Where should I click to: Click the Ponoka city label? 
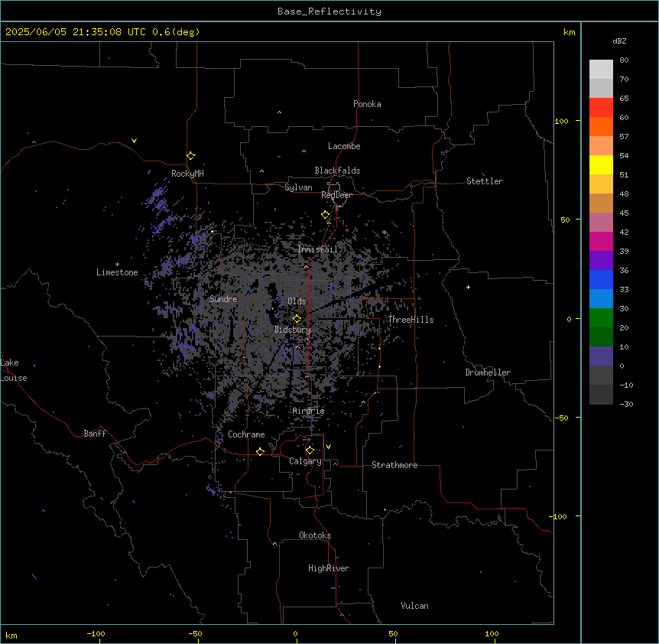coord(367,104)
